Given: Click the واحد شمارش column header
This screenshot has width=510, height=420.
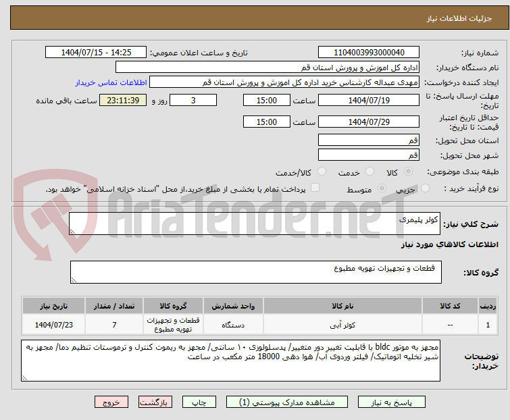Looking at the screenshot, I should [233, 306].
